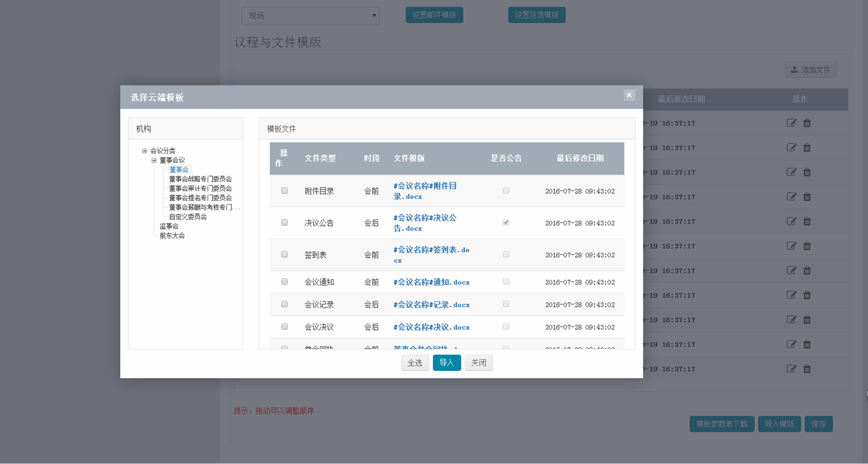The image size is (868, 464).
Task: Click the 全选 button
Action: click(x=415, y=363)
